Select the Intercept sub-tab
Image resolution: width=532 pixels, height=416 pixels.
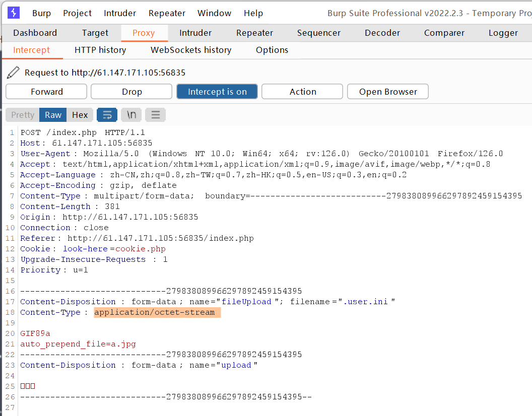(x=32, y=50)
